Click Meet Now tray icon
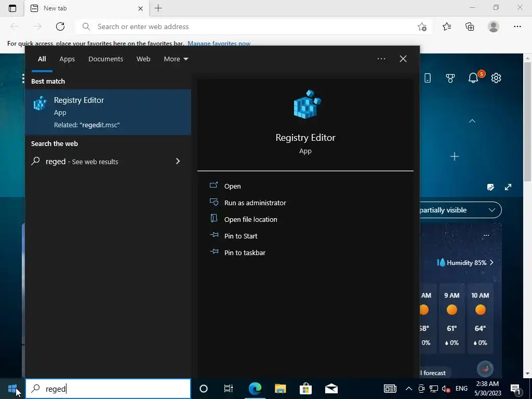The width and height of the screenshot is (532, 399). point(421,389)
